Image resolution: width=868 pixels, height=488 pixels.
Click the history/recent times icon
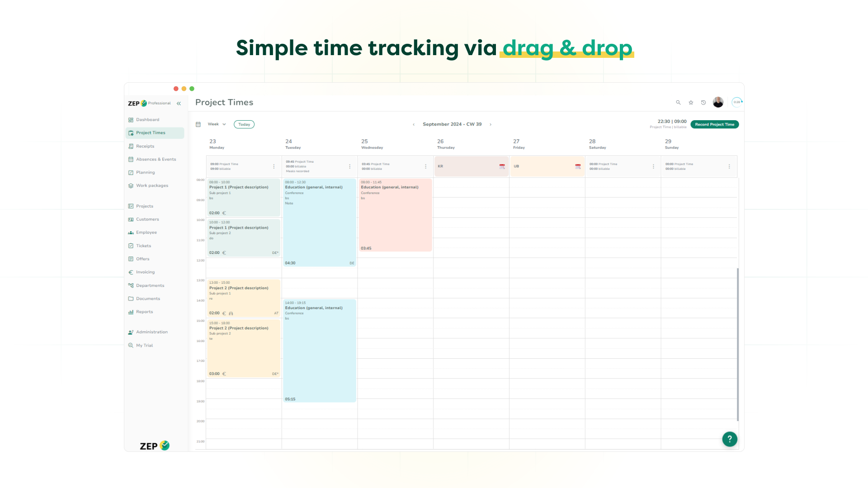(x=703, y=102)
